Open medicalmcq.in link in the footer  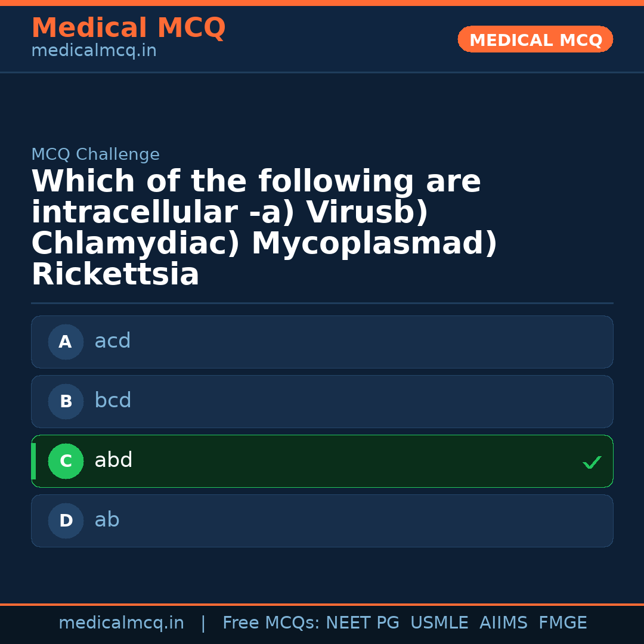[121, 623]
